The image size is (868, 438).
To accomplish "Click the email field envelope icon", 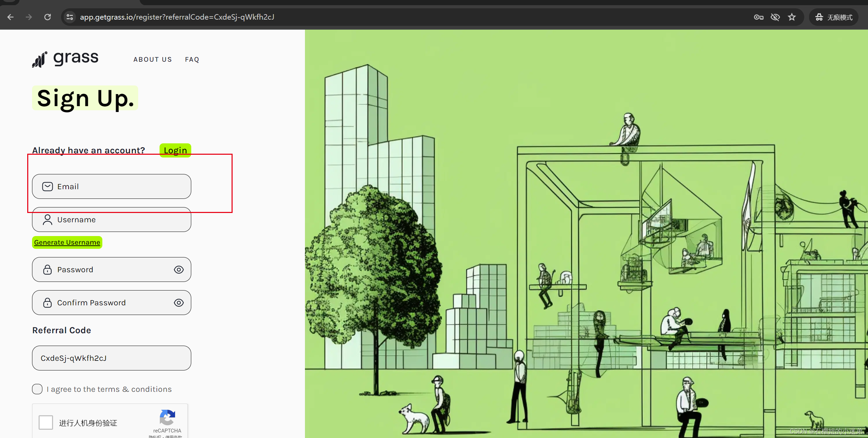I will pyautogui.click(x=47, y=186).
